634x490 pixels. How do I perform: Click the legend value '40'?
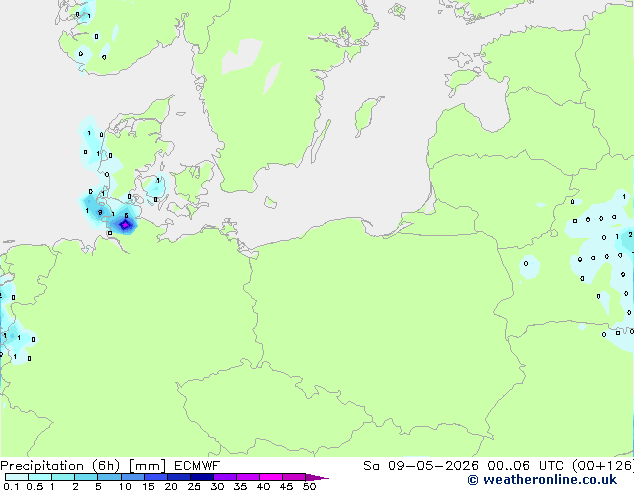click(263, 486)
